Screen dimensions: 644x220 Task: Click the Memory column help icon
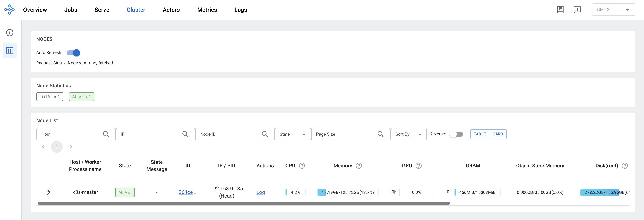pyautogui.click(x=359, y=166)
